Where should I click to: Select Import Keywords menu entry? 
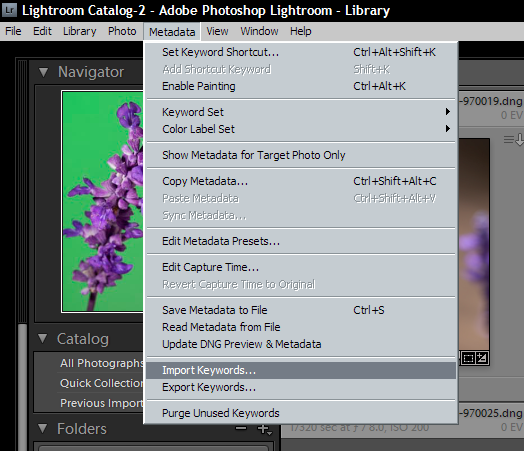click(301, 370)
